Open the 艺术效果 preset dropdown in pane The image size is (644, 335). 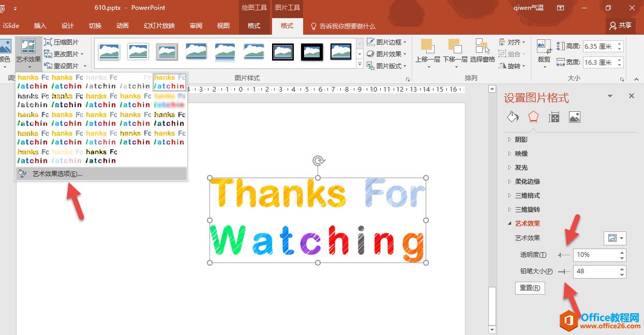615,238
